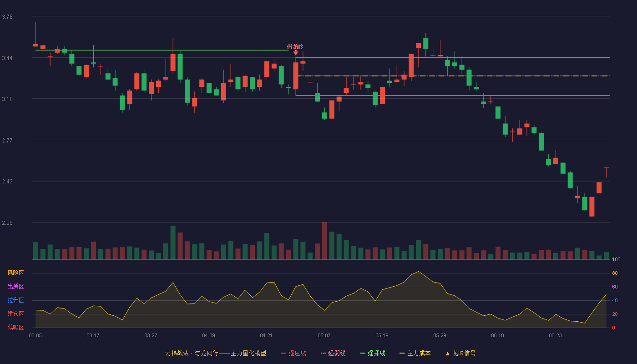Click the red 强压线 legend line icon
Image resolution: width=637 pixels, height=364 pixels.
click(284, 353)
